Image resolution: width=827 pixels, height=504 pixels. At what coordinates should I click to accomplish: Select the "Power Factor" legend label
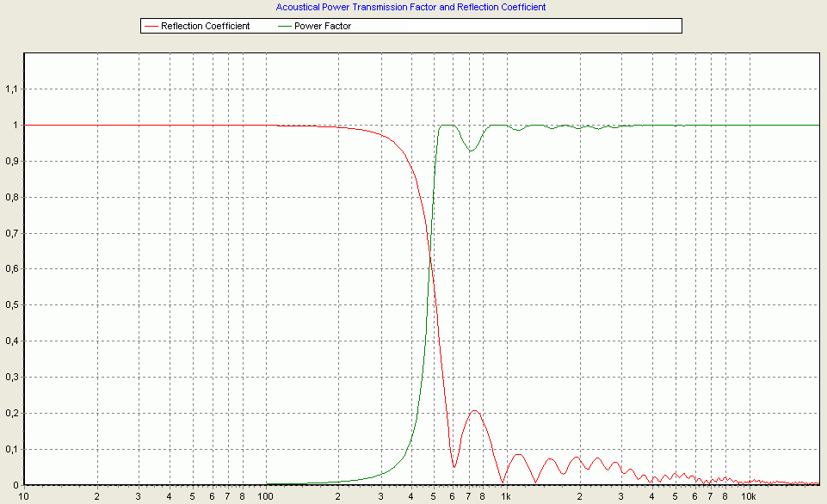(x=322, y=26)
